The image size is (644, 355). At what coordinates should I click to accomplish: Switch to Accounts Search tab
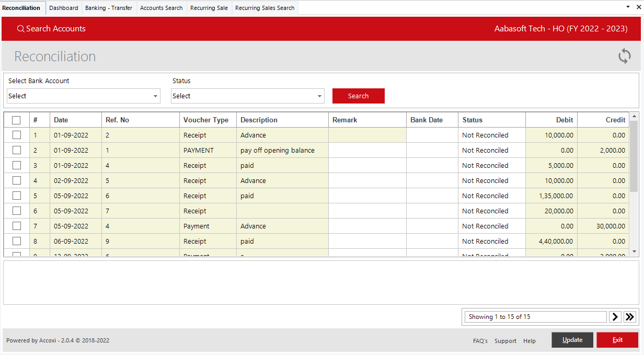pos(162,8)
